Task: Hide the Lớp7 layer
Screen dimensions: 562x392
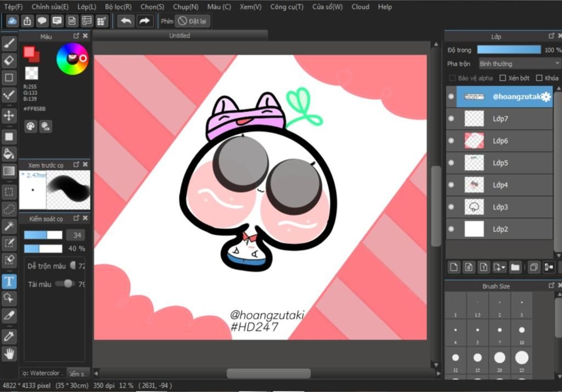Action: [x=451, y=119]
